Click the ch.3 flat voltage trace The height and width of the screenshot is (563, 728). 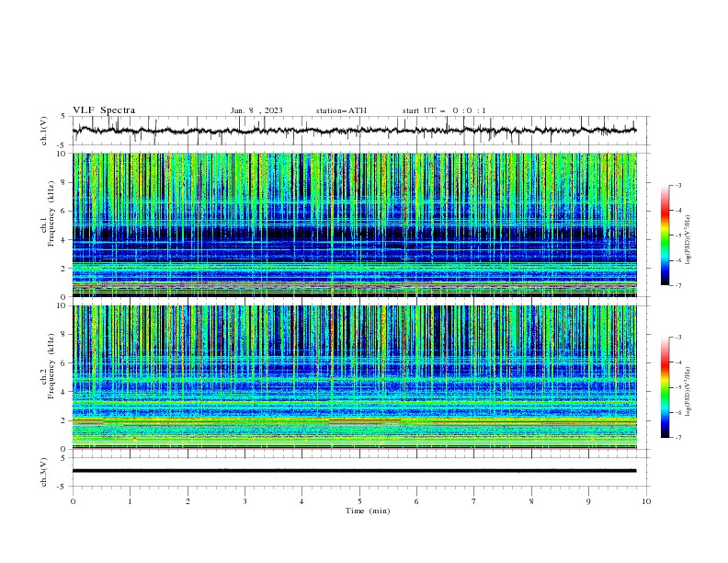pos(354,471)
